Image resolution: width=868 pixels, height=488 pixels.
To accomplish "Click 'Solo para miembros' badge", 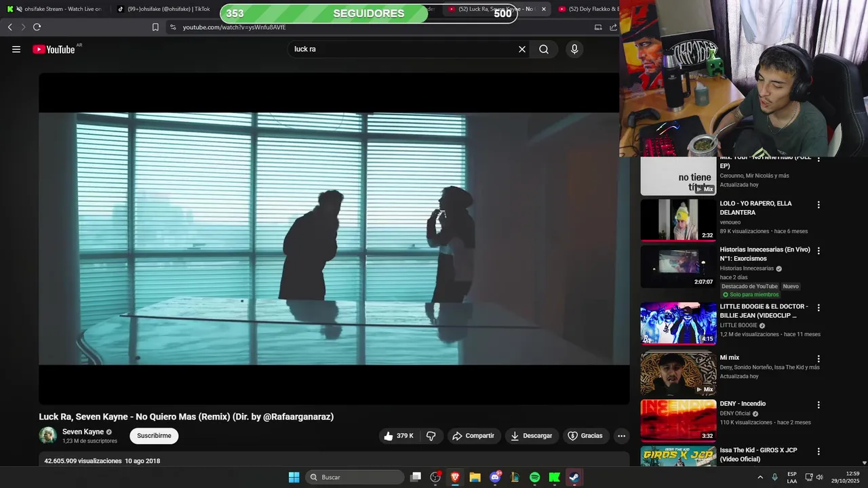I will tap(751, 295).
